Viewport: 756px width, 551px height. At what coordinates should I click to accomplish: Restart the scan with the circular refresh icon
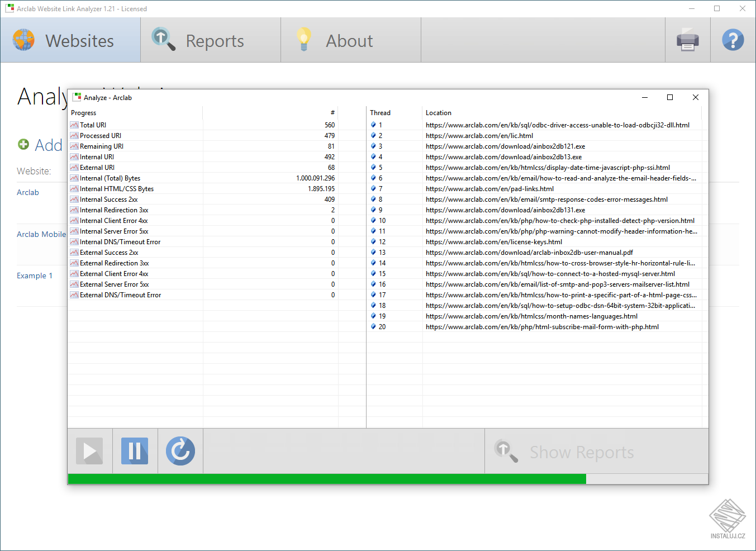coord(180,451)
